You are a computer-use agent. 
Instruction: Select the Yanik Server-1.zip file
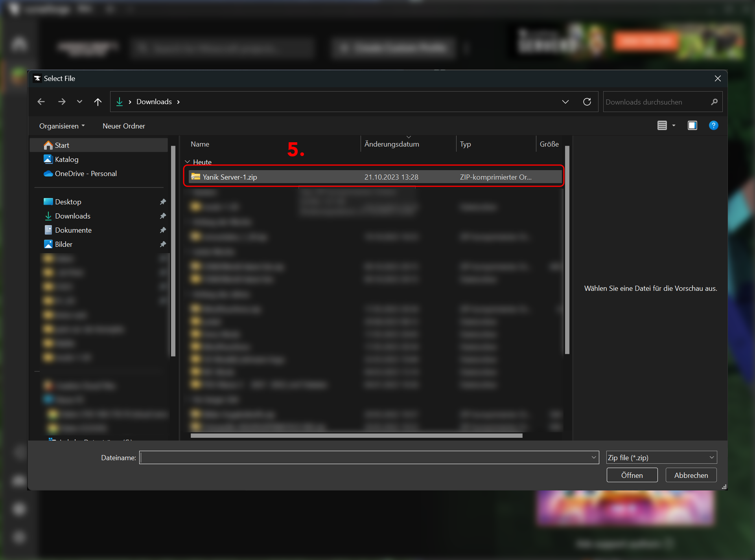pos(230,177)
